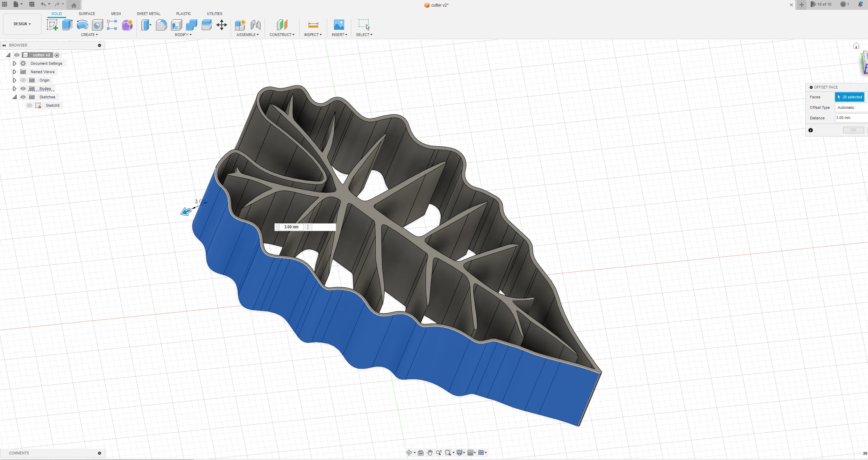868x460 pixels.
Task: Select the Press Pull tool
Action: [146, 25]
